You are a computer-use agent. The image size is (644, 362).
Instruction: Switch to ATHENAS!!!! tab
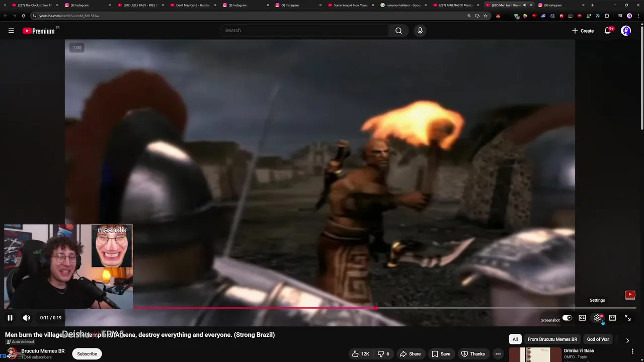pyautogui.click(x=456, y=5)
